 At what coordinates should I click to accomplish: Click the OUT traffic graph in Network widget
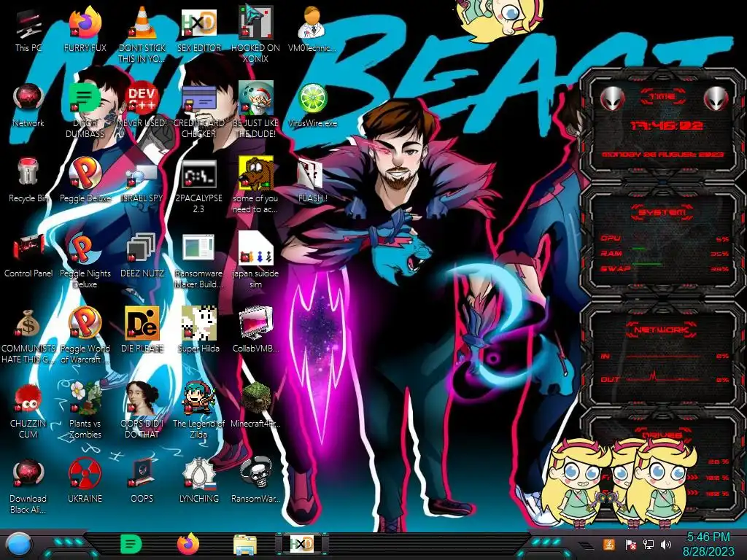pyautogui.click(x=663, y=378)
